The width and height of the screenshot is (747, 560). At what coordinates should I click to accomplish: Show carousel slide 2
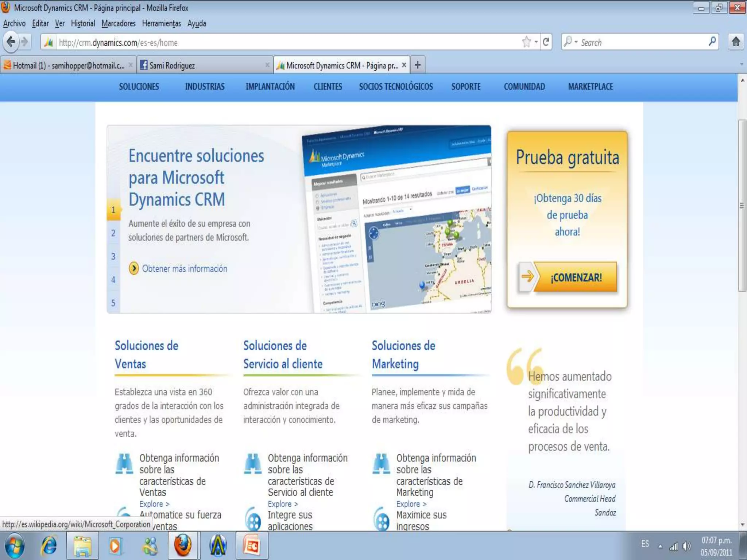[113, 233]
